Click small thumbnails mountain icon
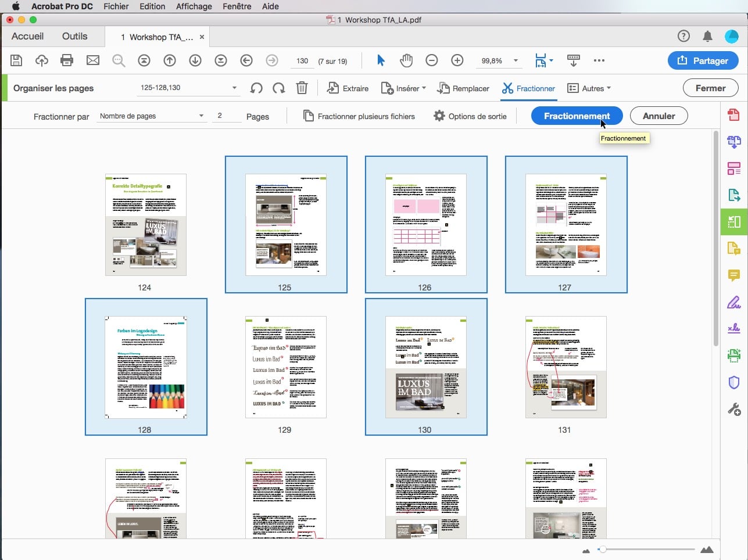 tap(586, 550)
